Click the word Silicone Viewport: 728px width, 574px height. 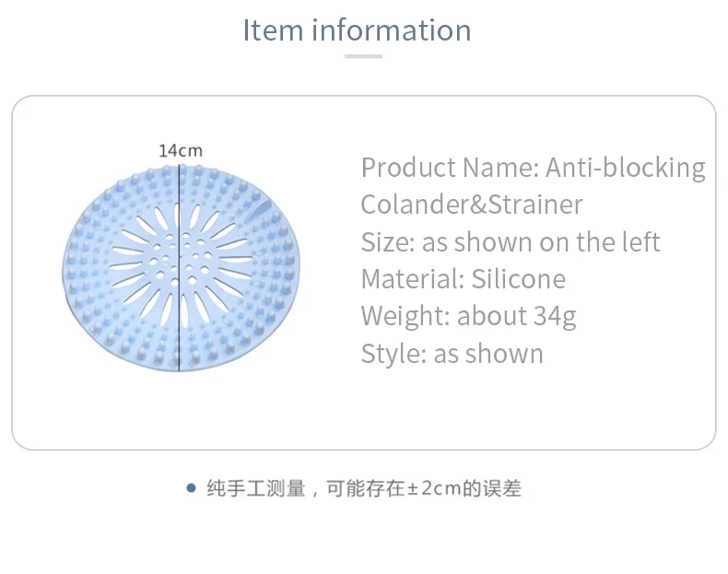[x=519, y=279]
